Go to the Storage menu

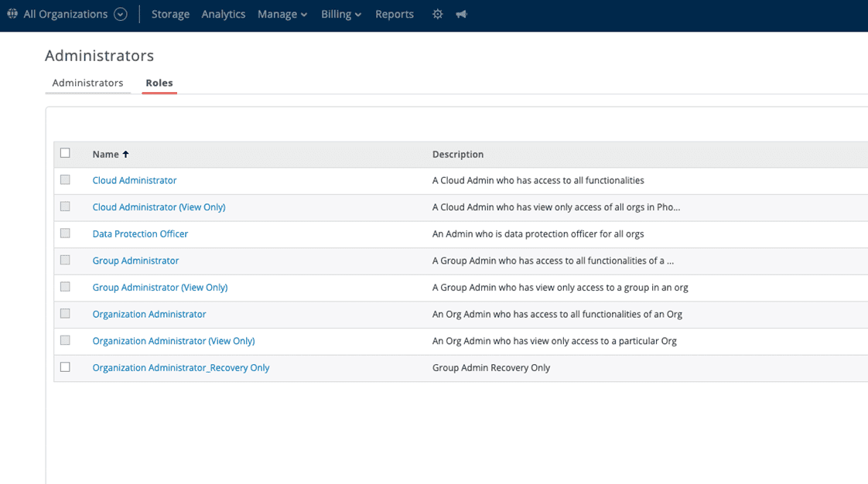point(170,14)
